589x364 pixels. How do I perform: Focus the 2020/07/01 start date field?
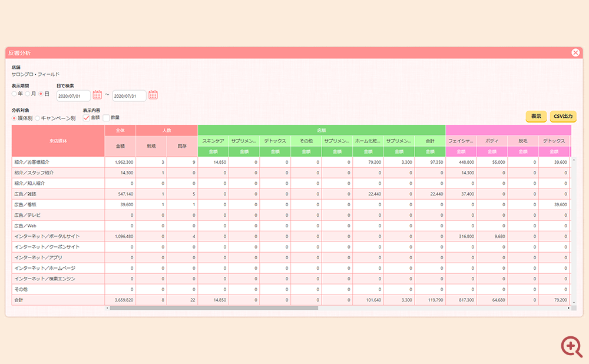(x=73, y=96)
